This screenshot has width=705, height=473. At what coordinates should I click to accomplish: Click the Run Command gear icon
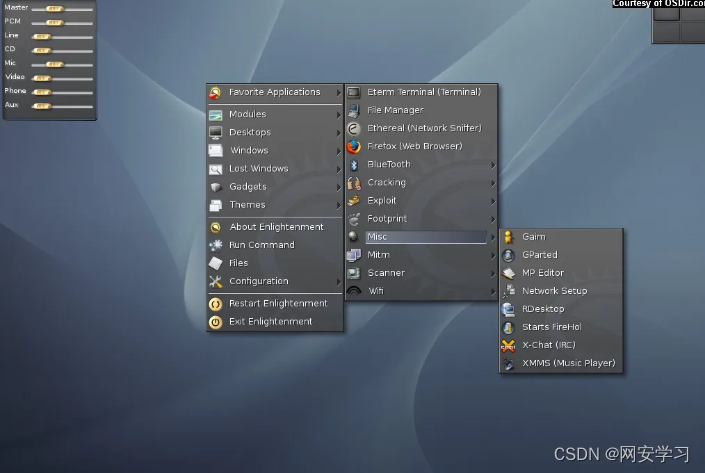(x=215, y=245)
